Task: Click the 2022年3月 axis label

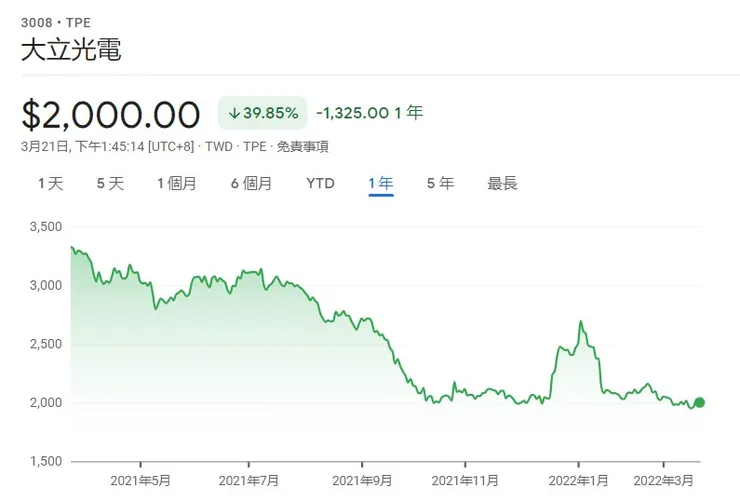Action: (663, 481)
